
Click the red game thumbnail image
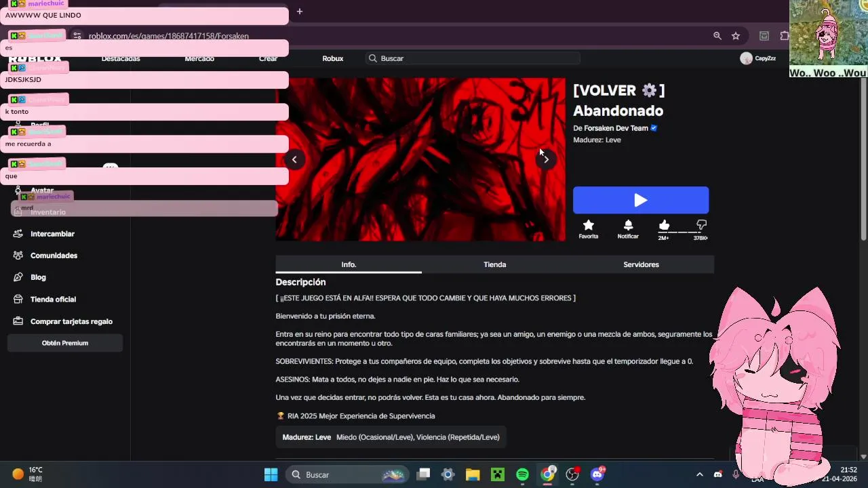click(x=420, y=159)
